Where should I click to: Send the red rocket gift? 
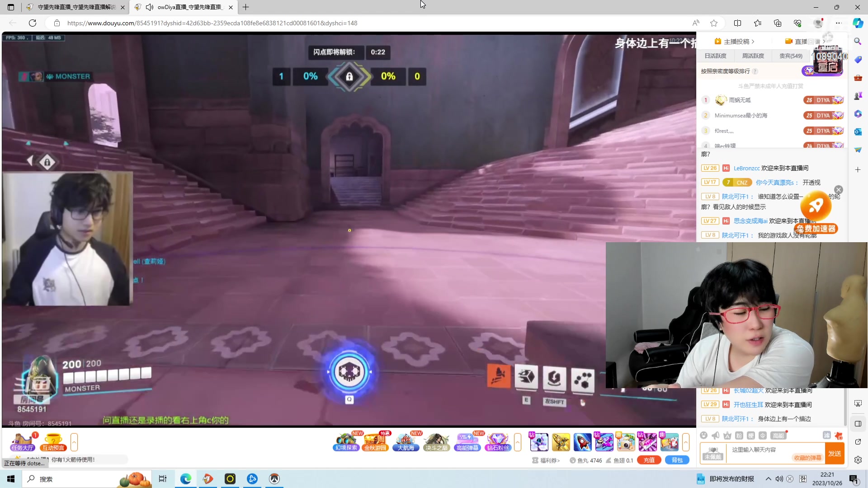(x=582, y=442)
